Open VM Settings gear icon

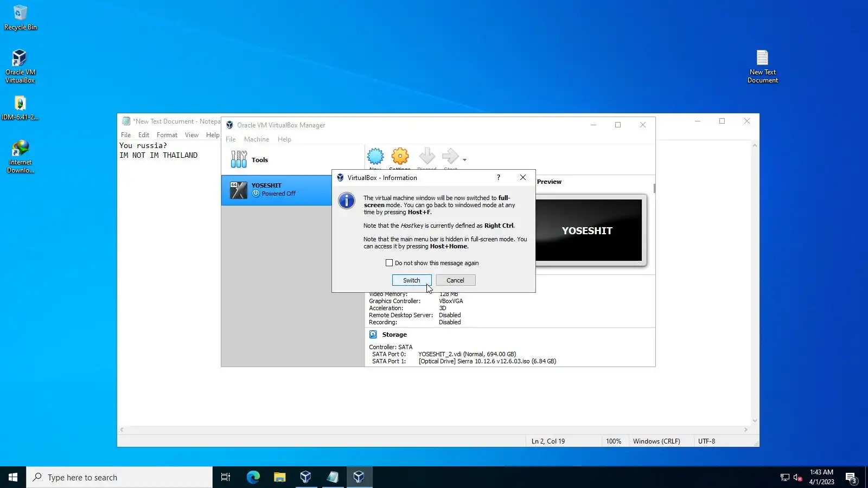point(400,157)
